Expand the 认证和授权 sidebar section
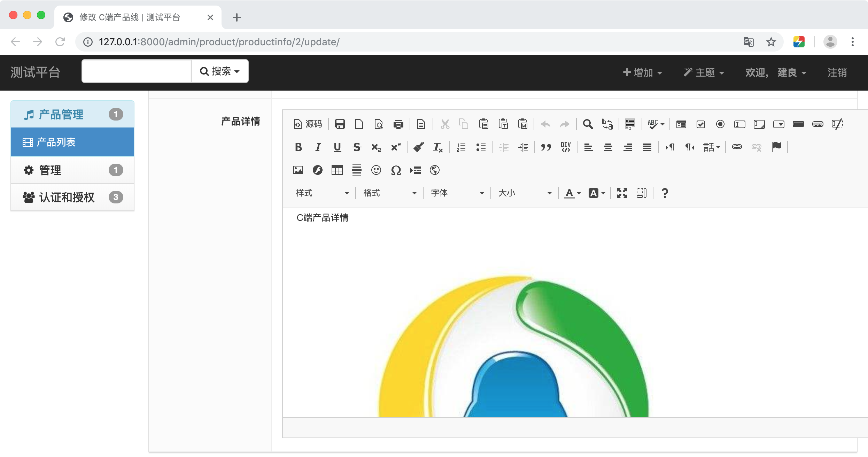Screen dimensions: 868x457 72,197
